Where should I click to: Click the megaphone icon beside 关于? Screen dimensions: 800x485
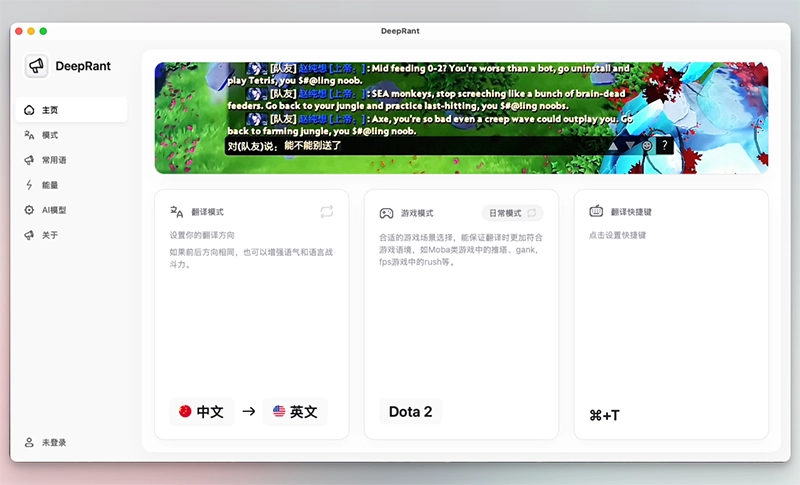pos(29,235)
